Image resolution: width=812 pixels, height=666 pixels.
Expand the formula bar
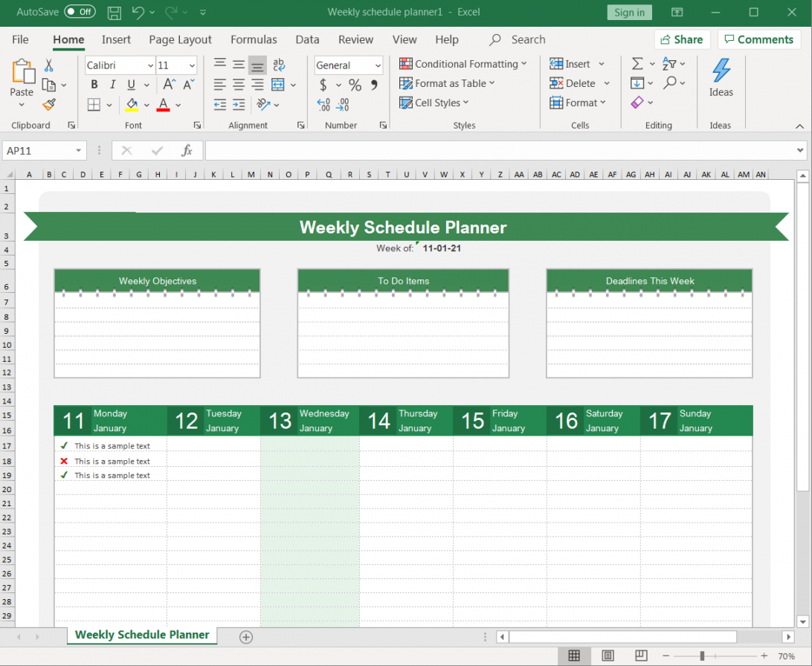(x=800, y=151)
